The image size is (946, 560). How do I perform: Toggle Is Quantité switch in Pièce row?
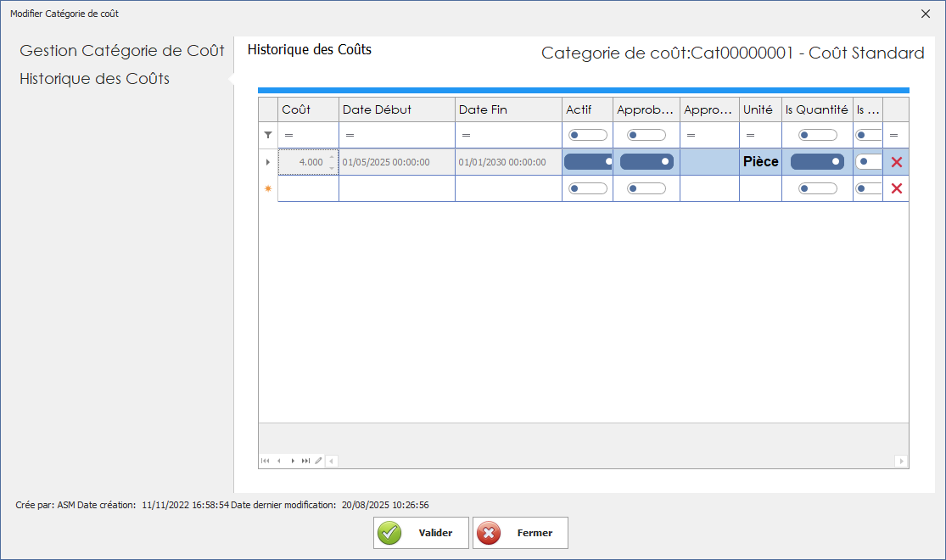(817, 161)
